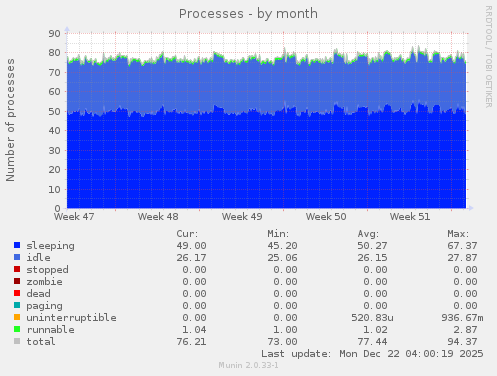Click the 'Avg:' column header

[x=368, y=234]
